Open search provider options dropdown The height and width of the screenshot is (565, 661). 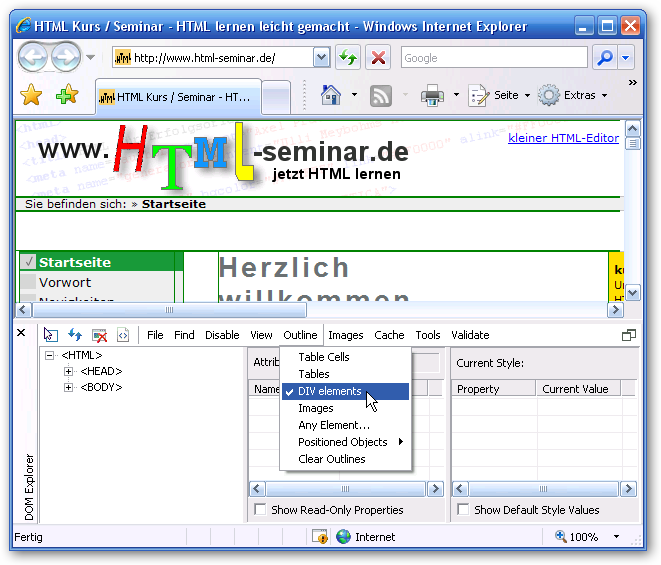(x=626, y=57)
